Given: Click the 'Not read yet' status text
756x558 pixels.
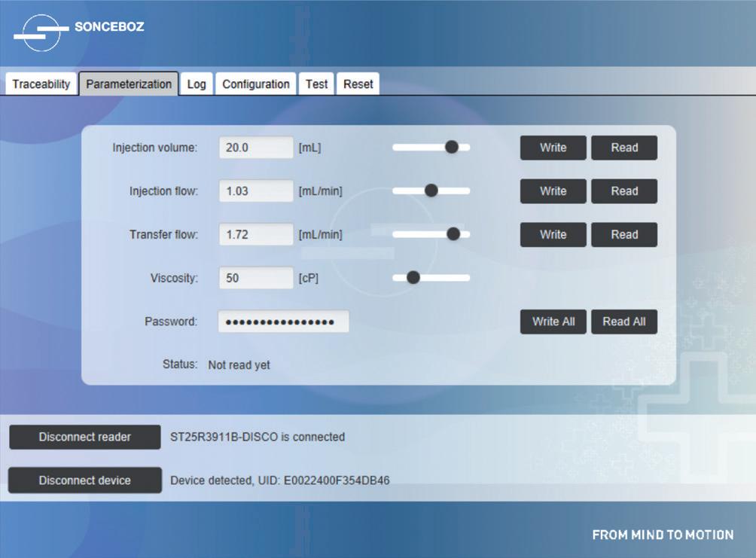Looking at the screenshot, I should pyautogui.click(x=239, y=365).
